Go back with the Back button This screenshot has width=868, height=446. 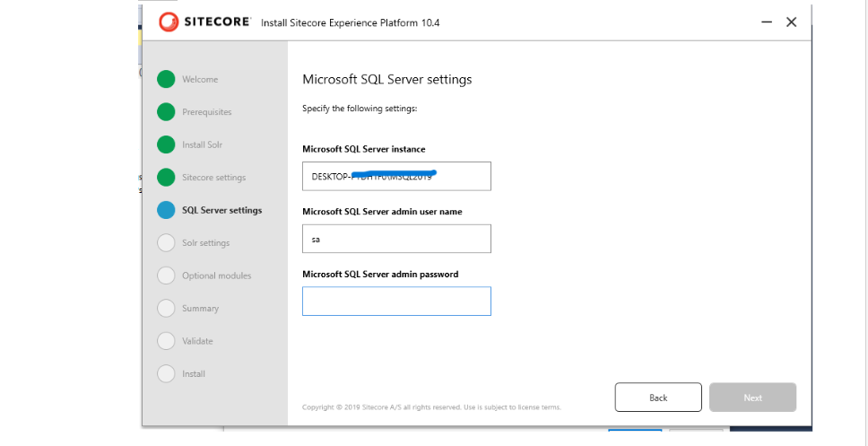tap(658, 398)
